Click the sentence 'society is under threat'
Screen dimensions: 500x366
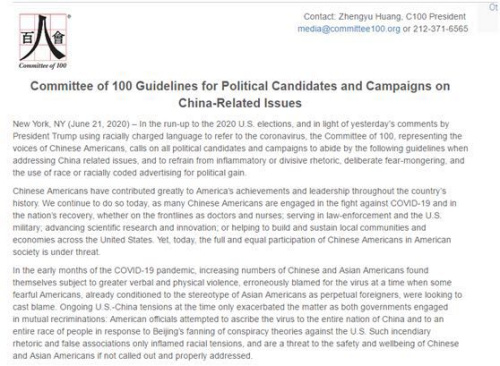click(56, 252)
